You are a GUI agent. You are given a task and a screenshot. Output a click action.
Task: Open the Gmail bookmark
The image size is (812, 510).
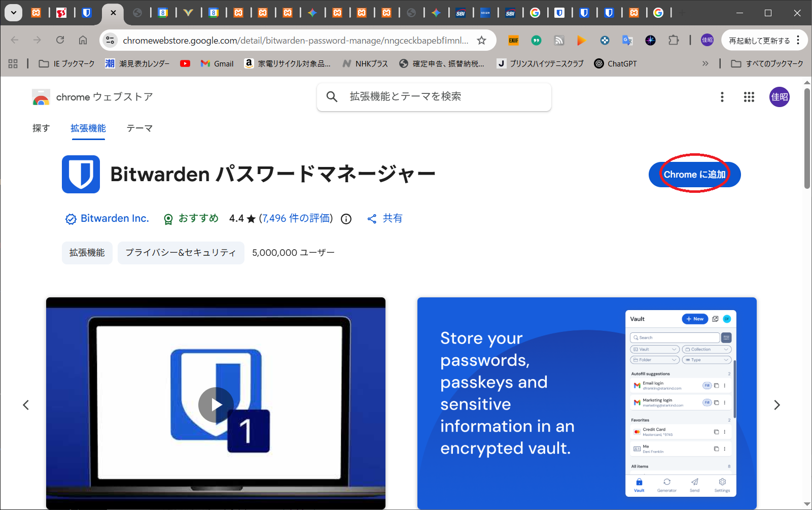(x=217, y=63)
